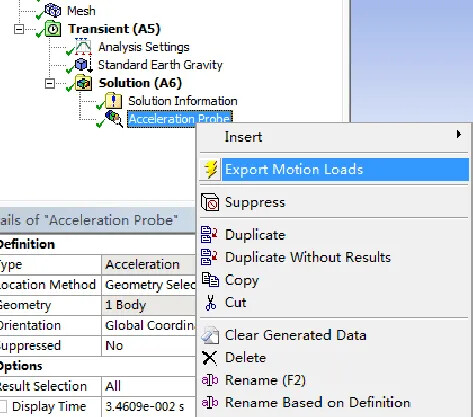Click the Standard Earth Gravity icon
The height and width of the screenshot is (417, 473).
point(83,65)
